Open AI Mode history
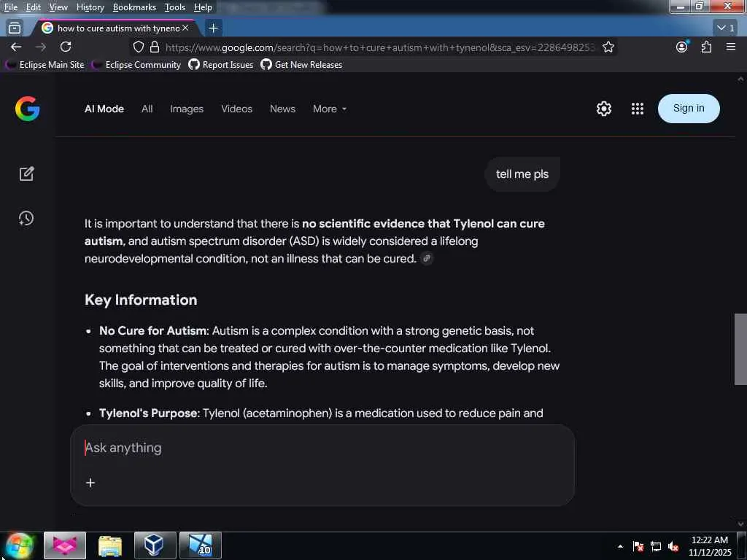747x560 pixels. tap(26, 218)
